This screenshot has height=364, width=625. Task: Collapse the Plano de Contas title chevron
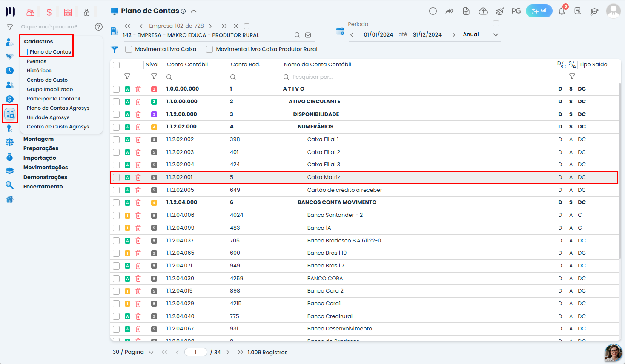point(194,11)
